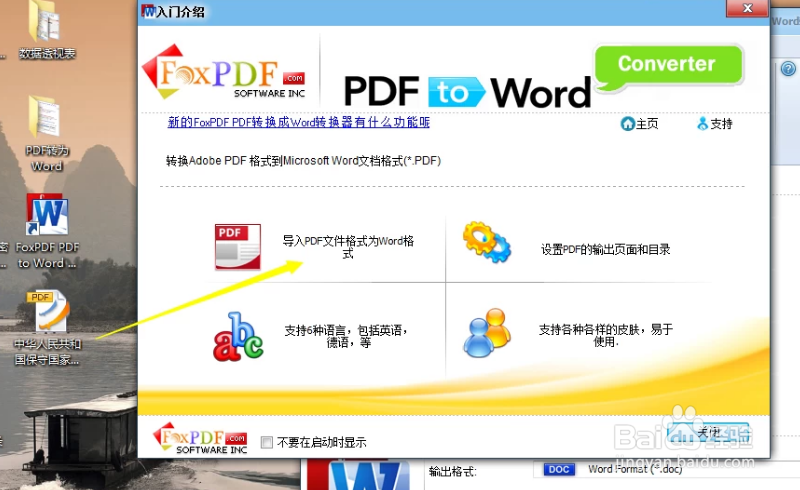Select the PDF转为Word desktop folder
The width and height of the screenshot is (800, 490).
pyautogui.click(x=46, y=134)
